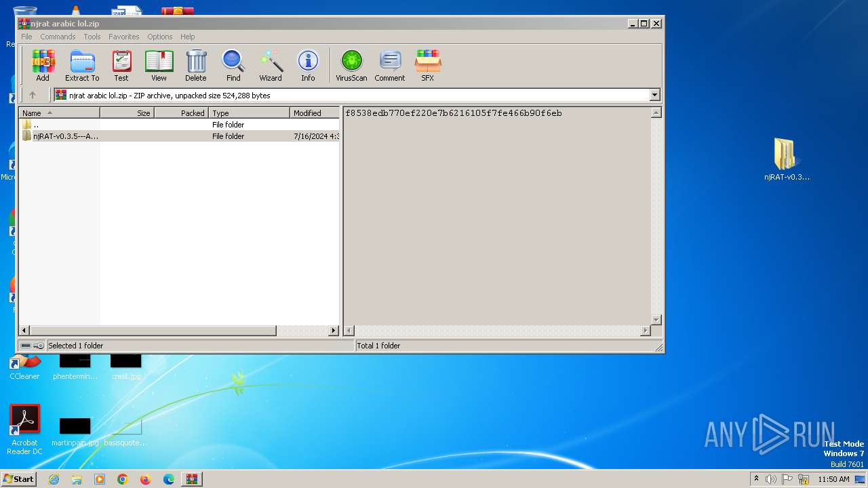
Task: Open Chrome from taskbar
Action: tap(123, 479)
